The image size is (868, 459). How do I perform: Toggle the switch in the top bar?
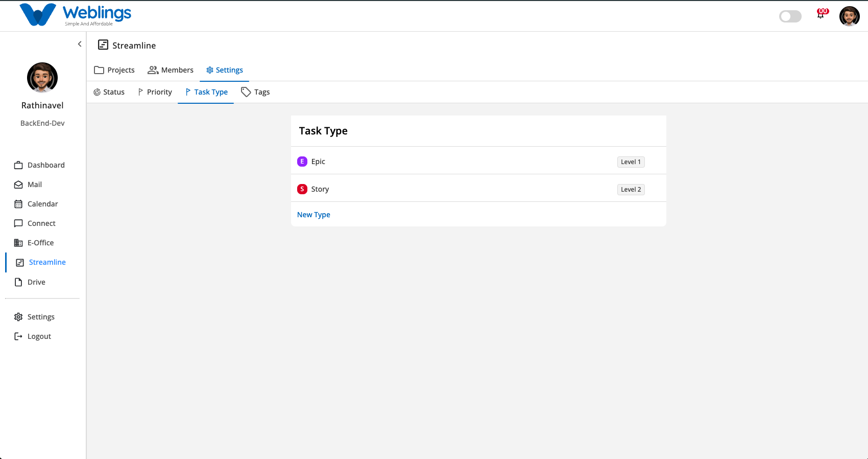coord(790,16)
